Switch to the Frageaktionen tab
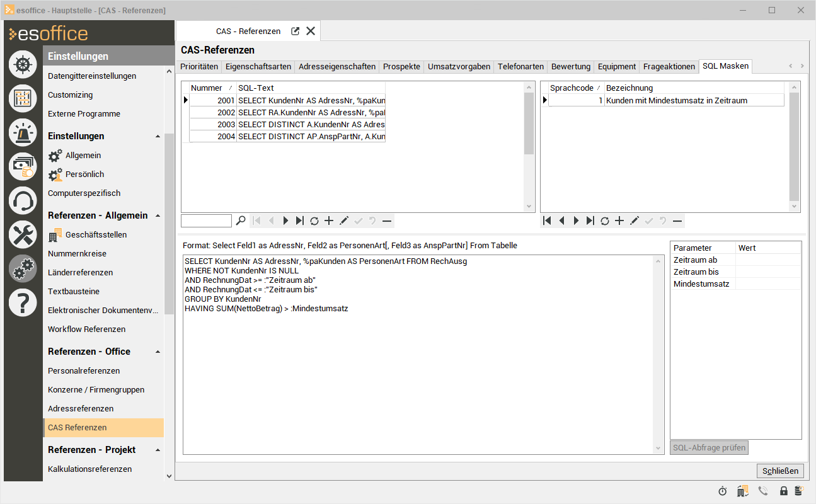Image resolution: width=816 pixels, height=504 pixels. tap(669, 66)
